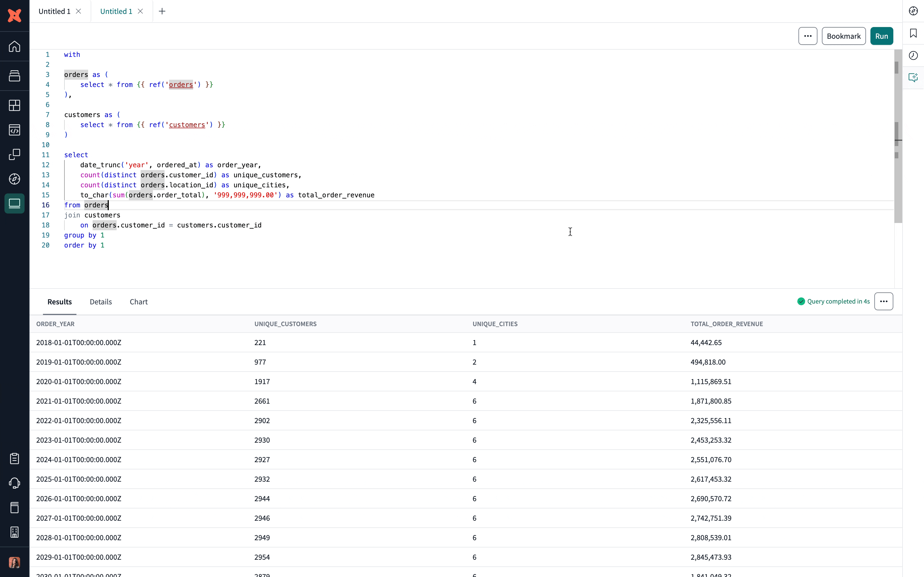Click the Bookmark button
Screen dimensions: 924x577
[843, 36]
